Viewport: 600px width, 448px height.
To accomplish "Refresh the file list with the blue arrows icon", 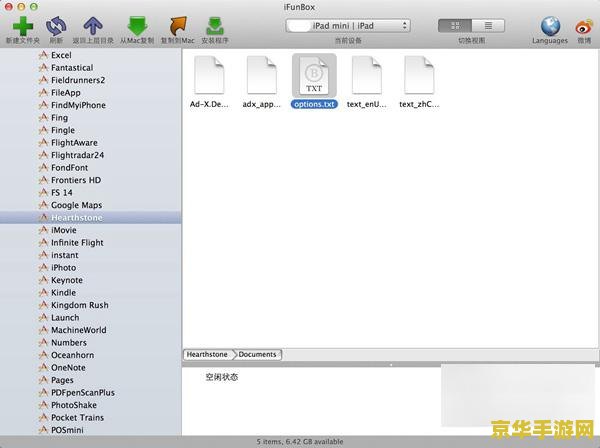I will [x=56, y=26].
